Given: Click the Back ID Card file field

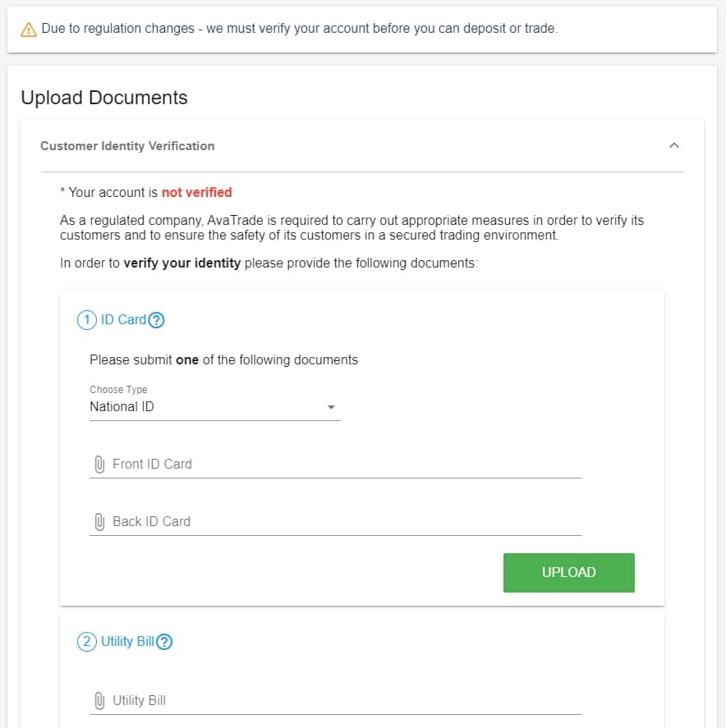Looking at the screenshot, I should click(335, 522).
